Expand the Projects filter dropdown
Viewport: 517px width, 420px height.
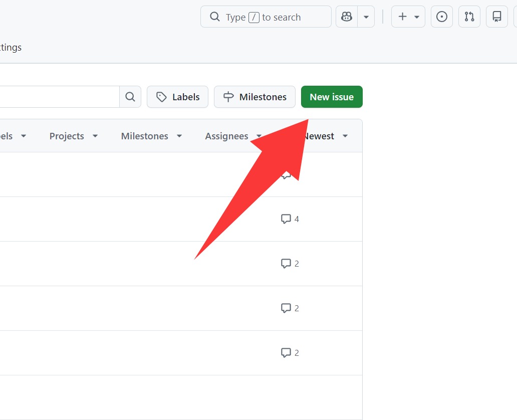pyautogui.click(x=74, y=136)
